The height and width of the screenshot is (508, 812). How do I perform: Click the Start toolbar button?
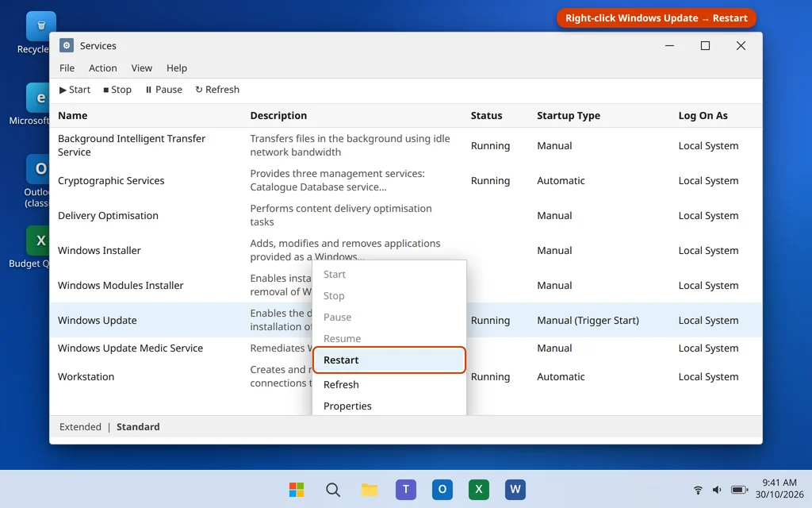click(75, 90)
